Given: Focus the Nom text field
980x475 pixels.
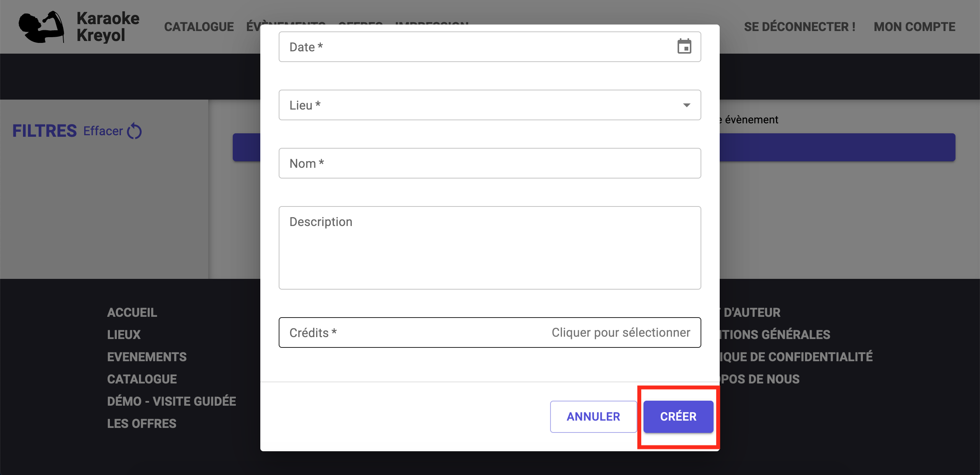Looking at the screenshot, I should (x=490, y=163).
